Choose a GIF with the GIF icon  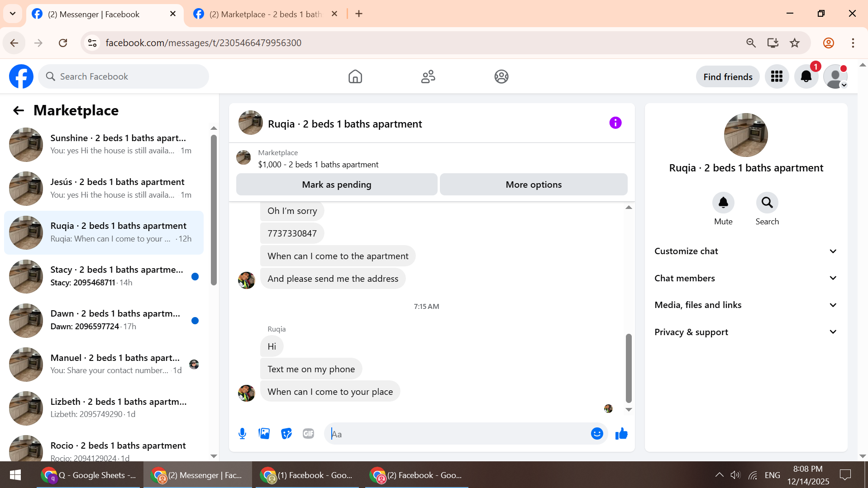[309, 434]
